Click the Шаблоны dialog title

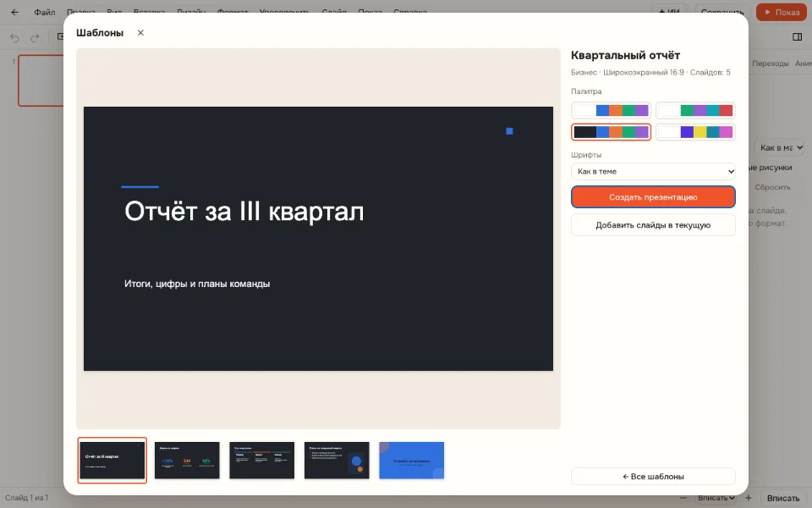point(100,33)
